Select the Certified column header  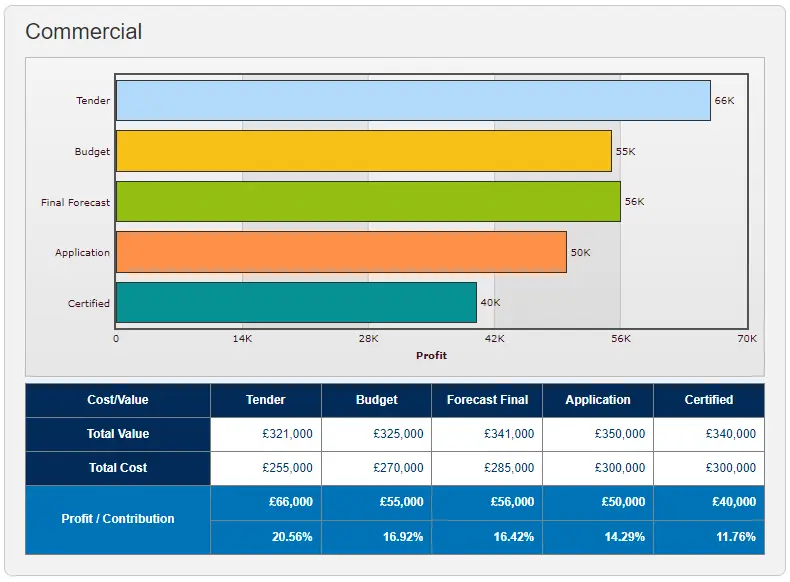pos(709,400)
